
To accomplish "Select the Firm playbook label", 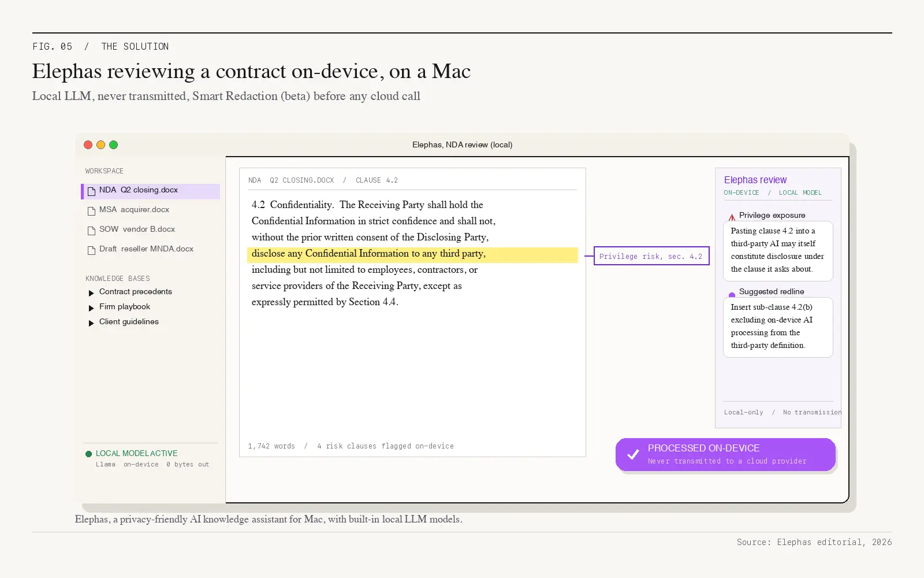I will tap(125, 307).
